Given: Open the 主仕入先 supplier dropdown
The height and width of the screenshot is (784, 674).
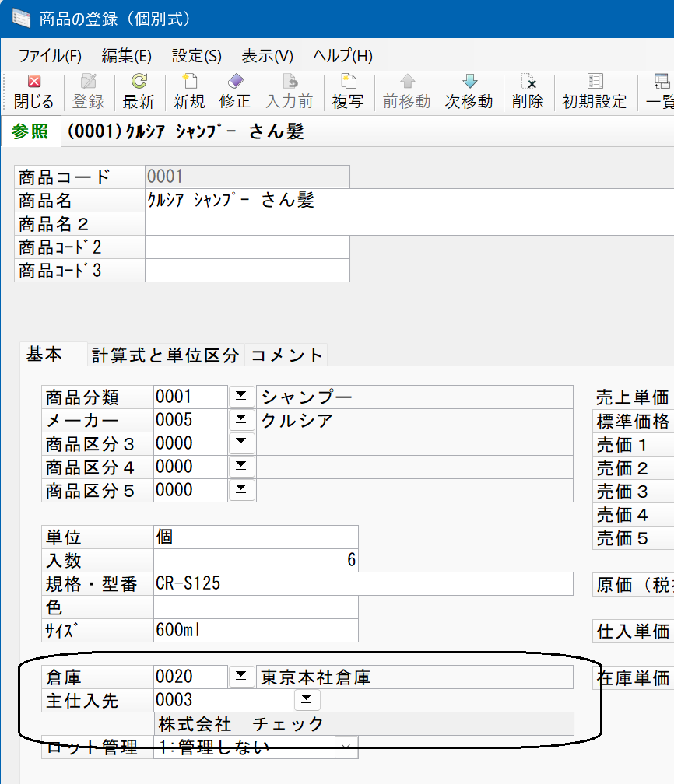Looking at the screenshot, I should [x=307, y=699].
